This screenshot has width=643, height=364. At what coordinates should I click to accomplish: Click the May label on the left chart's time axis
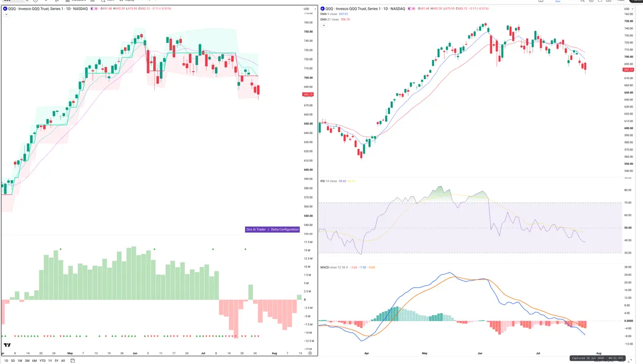click(70, 353)
